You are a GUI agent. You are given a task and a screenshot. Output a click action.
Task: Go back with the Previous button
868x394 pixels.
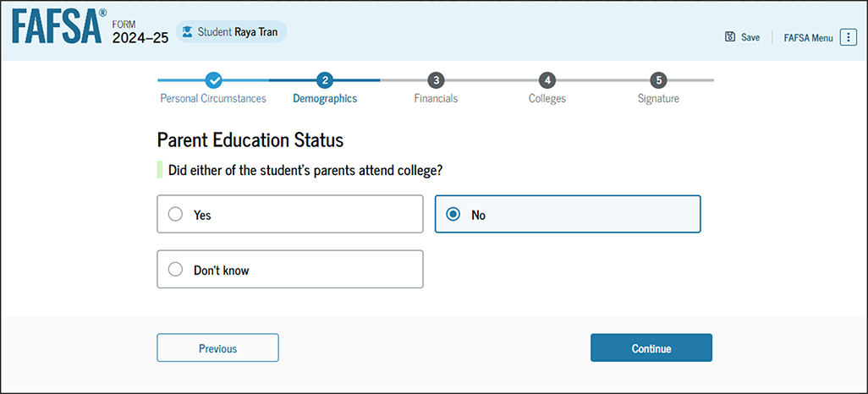tap(217, 347)
